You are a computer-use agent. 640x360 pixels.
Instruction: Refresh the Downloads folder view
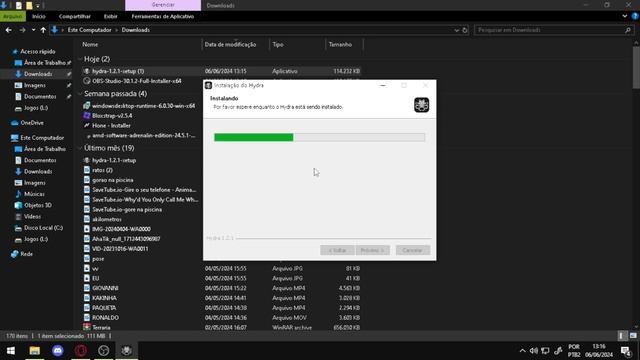click(465, 30)
